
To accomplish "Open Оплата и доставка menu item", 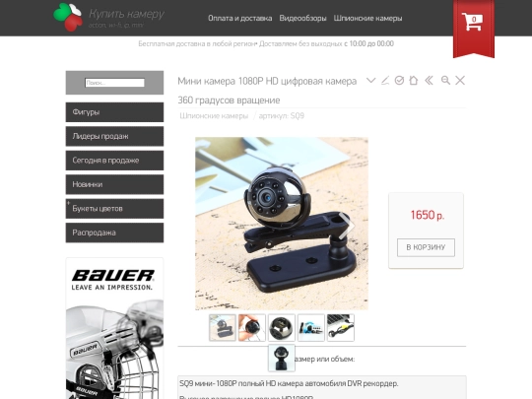I will coord(239,19).
